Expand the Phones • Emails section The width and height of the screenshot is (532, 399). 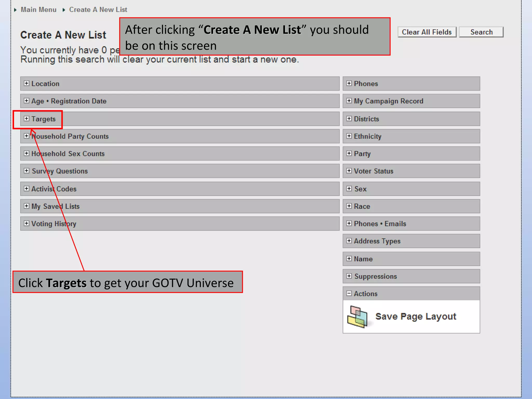[x=349, y=223]
